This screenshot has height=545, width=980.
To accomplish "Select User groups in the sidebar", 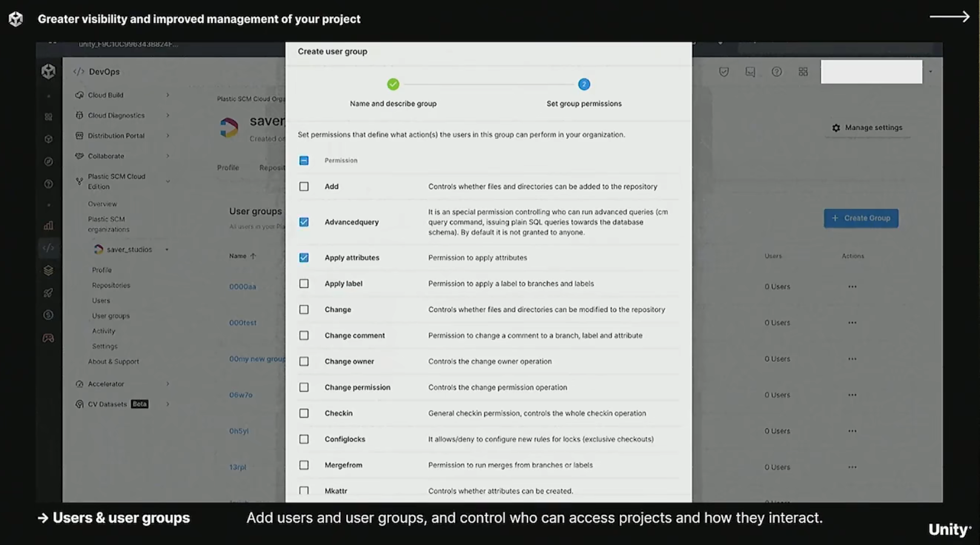I will pos(111,316).
